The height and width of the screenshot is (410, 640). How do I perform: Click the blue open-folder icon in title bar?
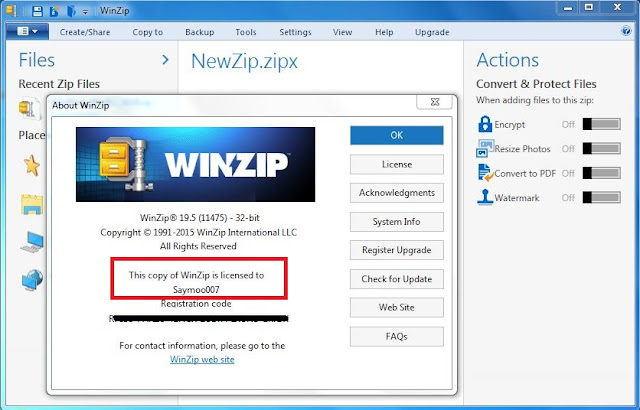click(x=71, y=11)
